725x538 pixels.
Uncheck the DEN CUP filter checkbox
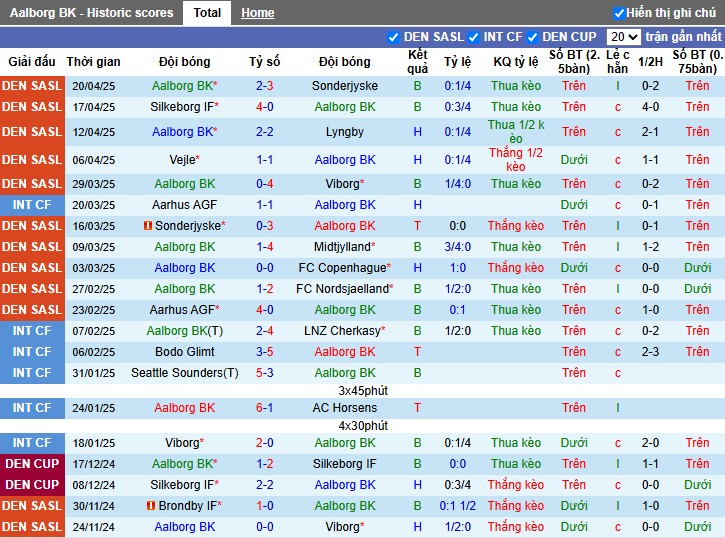(x=532, y=37)
